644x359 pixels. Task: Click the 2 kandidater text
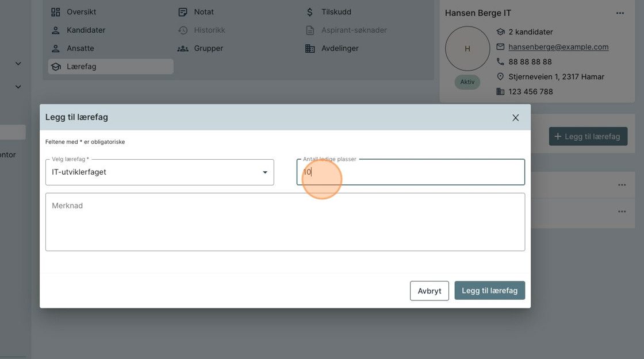(x=531, y=32)
